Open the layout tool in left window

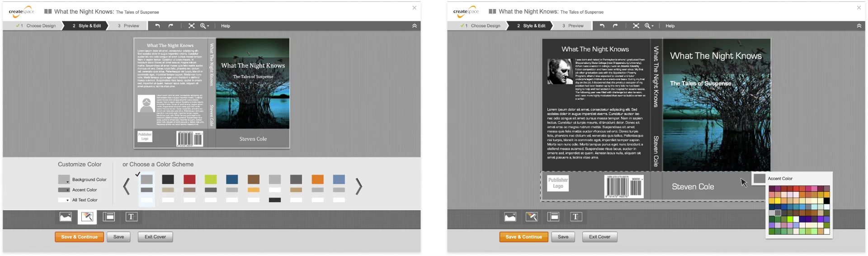pyautogui.click(x=109, y=217)
